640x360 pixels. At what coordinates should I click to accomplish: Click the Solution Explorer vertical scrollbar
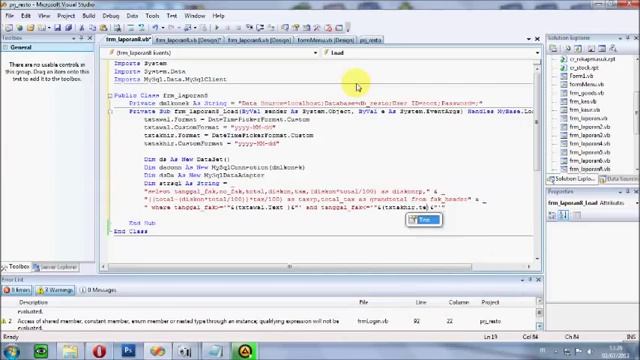[636, 114]
